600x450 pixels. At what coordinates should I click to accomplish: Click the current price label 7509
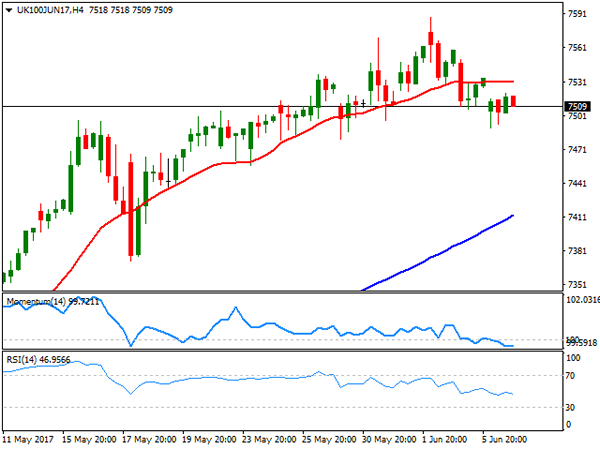(577, 106)
